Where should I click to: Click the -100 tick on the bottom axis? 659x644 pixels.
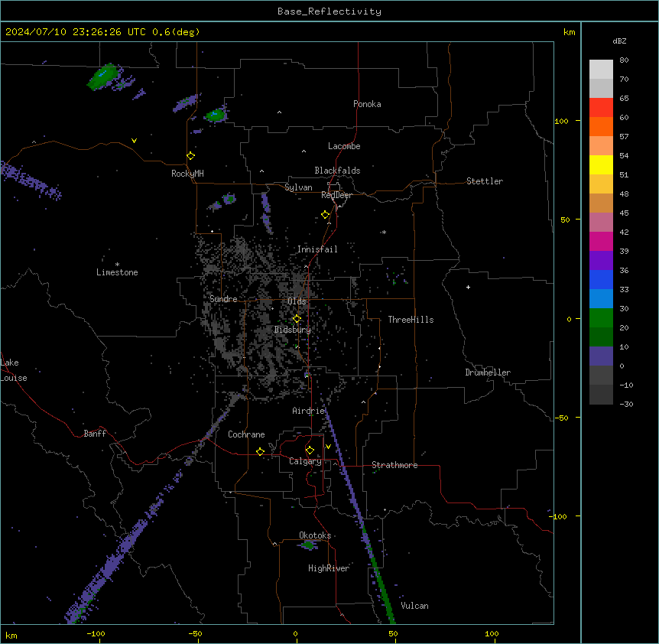tap(96, 633)
